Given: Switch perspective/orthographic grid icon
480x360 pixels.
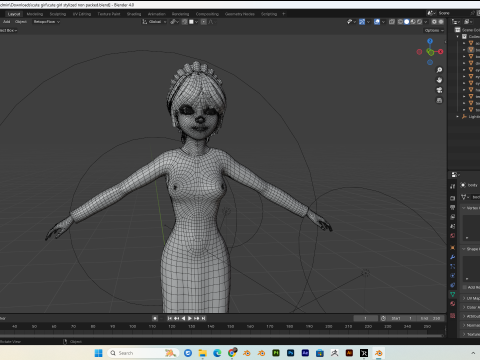Looking at the screenshot, I should point(439,100).
